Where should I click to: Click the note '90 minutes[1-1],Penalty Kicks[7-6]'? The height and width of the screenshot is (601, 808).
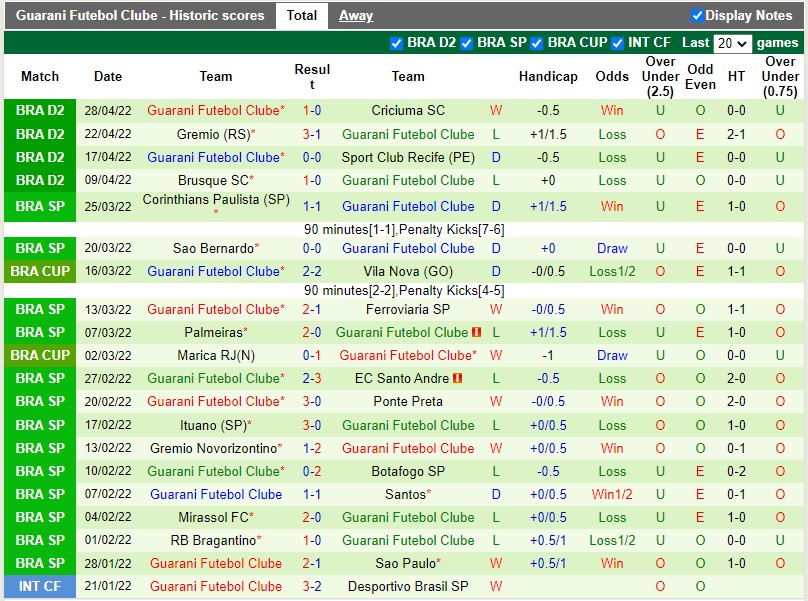pos(404,229)
